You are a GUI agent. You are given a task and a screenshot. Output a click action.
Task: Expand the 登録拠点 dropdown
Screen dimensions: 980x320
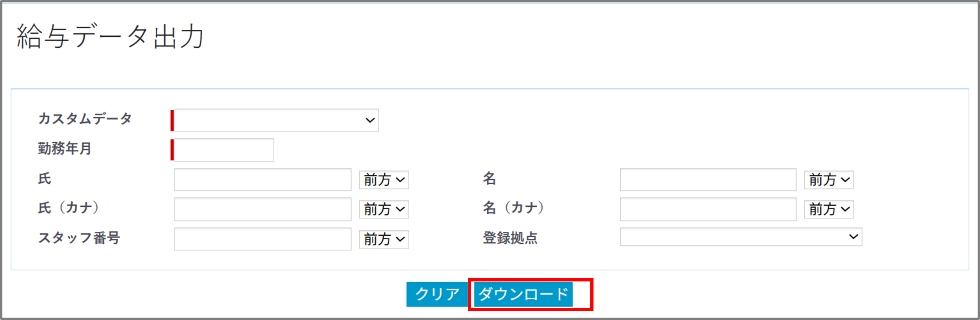point(741,237)
